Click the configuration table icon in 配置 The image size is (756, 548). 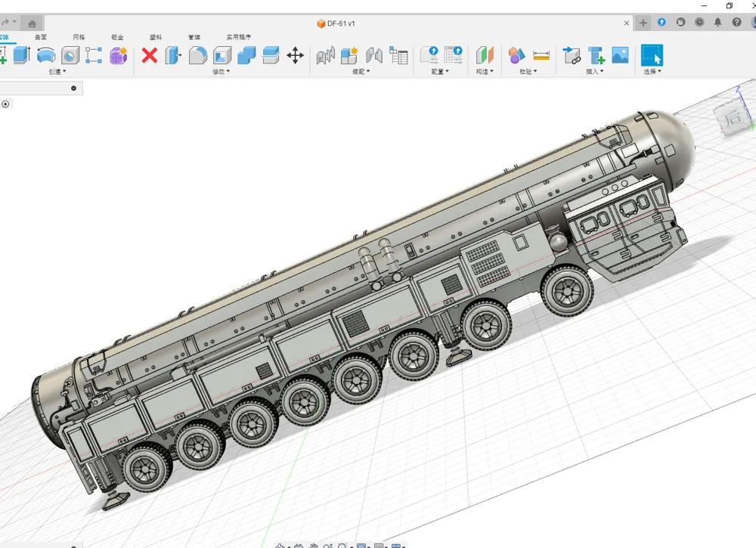click(453, 55)
